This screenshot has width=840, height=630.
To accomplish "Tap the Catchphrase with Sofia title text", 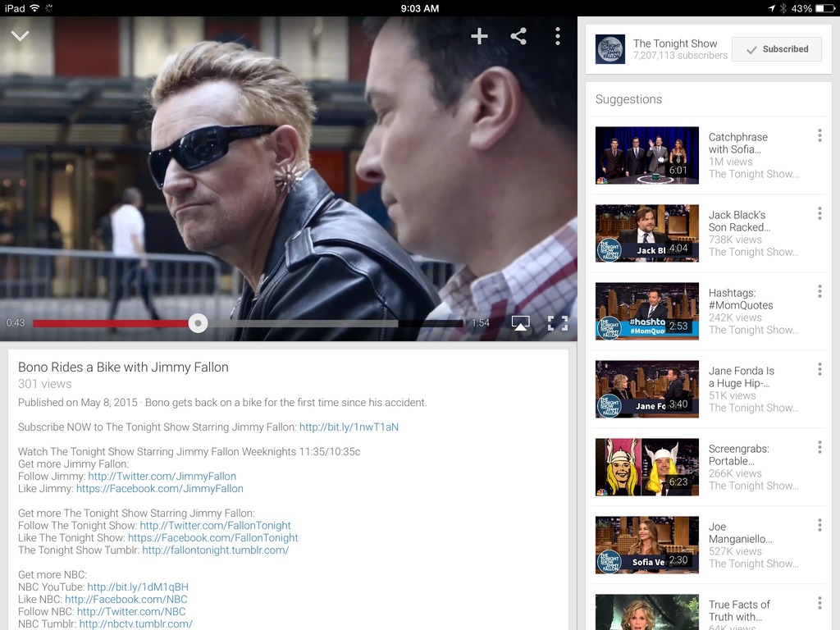I will point(737,143).
